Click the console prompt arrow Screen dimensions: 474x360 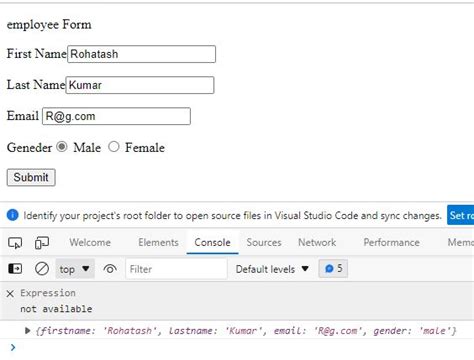[13, 347]
